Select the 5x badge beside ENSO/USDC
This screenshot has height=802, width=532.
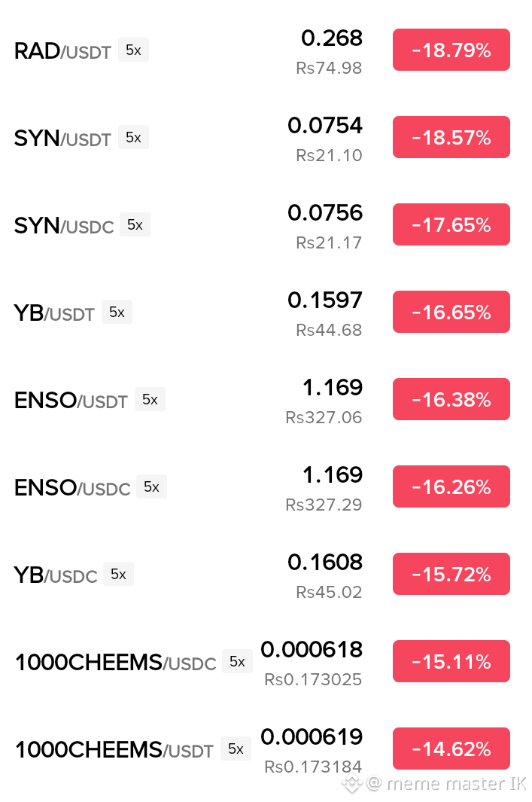click(151, 486)
